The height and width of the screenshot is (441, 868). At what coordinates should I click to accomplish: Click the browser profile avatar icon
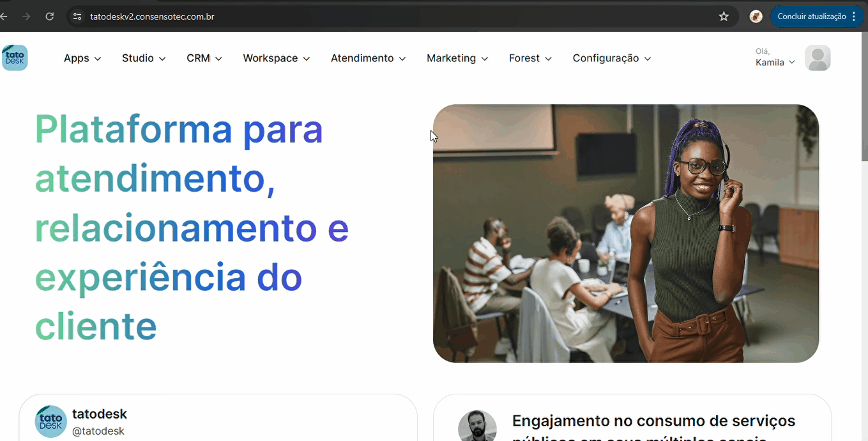(756, 17)
